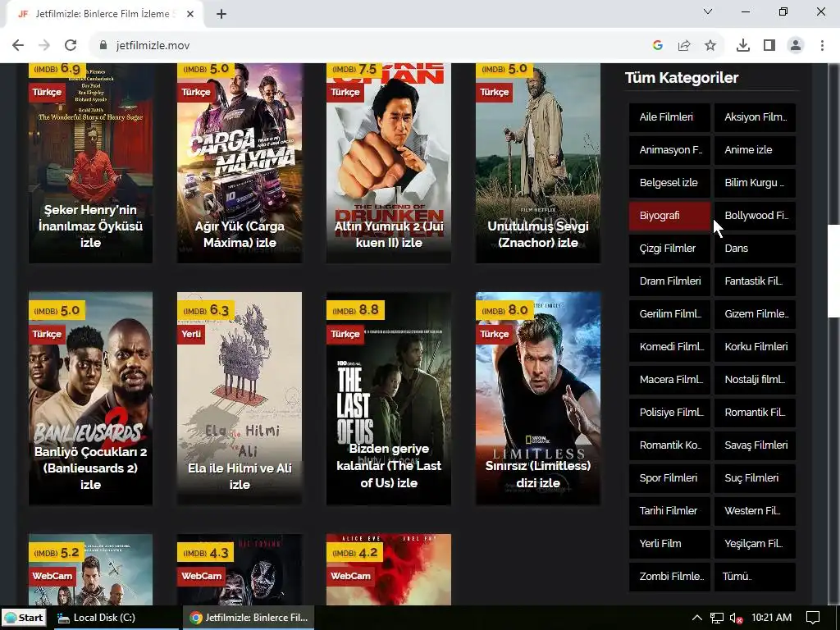Image resolution: width=840 pixels, height=630 pixels.
Task: Click the address bar URL
Action: [x=153, y=46]
